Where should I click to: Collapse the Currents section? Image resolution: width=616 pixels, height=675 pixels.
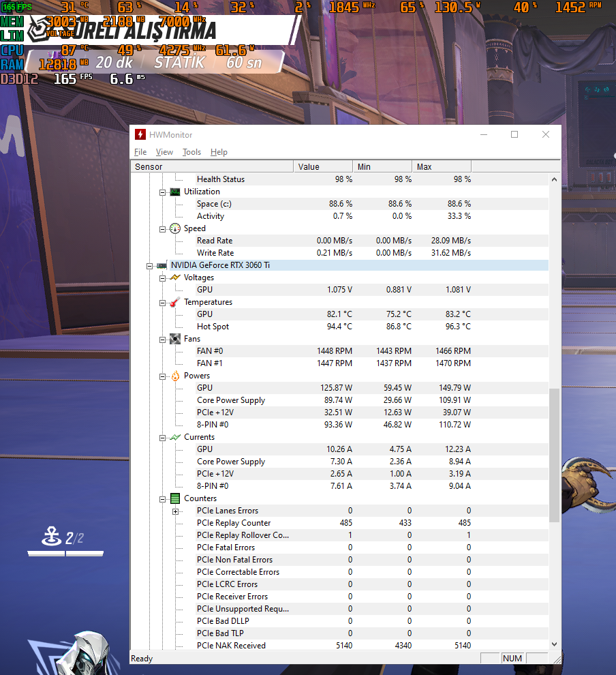click(162, 438)
